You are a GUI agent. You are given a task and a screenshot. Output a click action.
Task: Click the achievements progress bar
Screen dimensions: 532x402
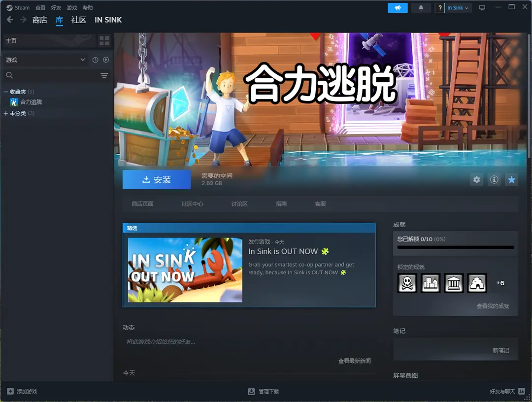pos(456,247)
